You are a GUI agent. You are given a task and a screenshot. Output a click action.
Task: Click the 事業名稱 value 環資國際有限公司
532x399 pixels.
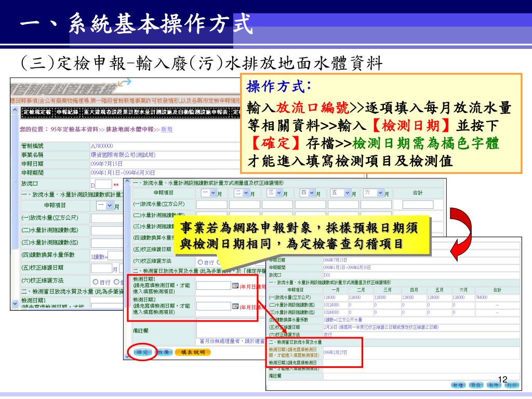pyautogui.click(x=123, y=155)
